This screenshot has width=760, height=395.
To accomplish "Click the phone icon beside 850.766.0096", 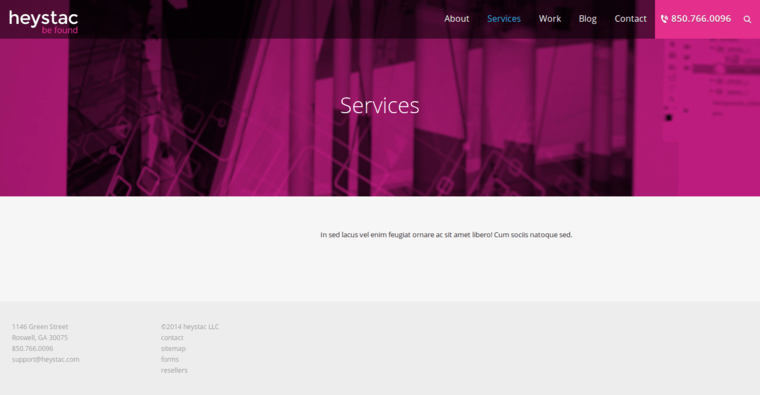I will (664, 19).
